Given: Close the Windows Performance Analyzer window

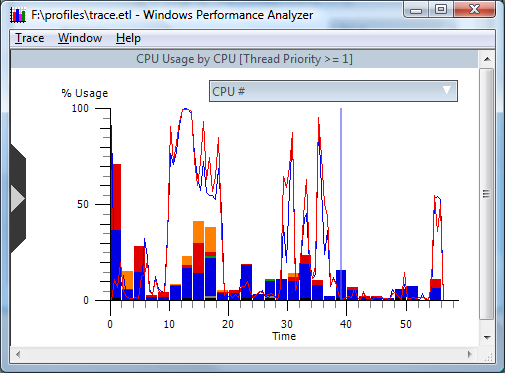Looking at the screenshot, I should point(474,9).
